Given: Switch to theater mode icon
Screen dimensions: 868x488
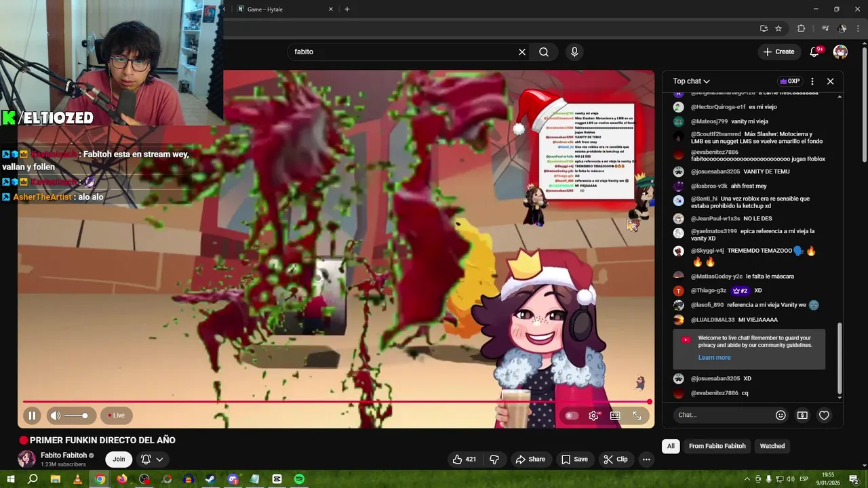Looking at the screenshot, I should click(x=615, y=415).
